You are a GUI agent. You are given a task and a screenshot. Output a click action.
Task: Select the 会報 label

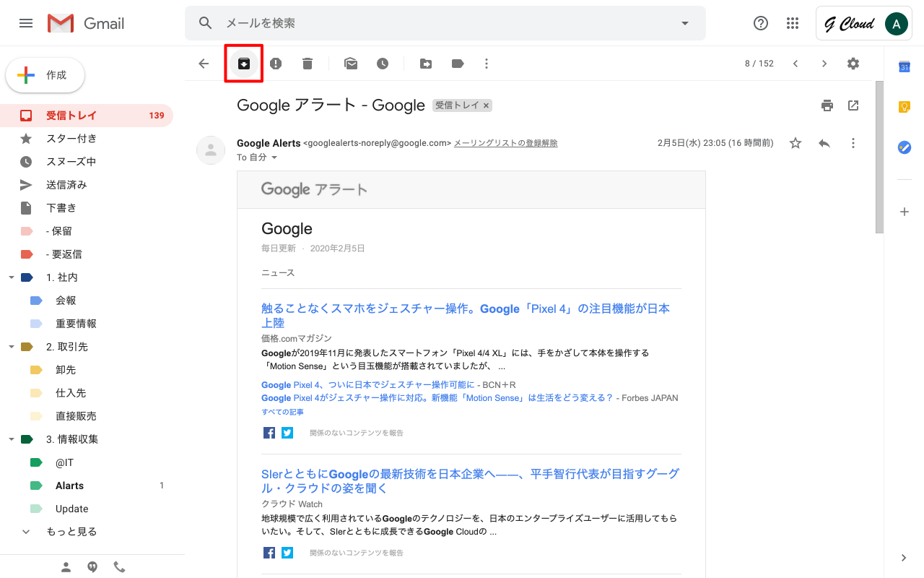tap(87, 301)
